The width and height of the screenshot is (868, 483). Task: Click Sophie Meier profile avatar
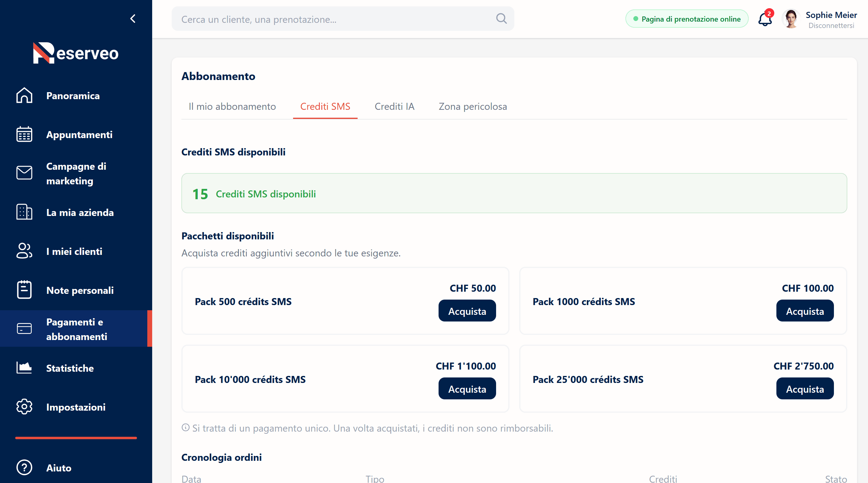coord(791,19)
